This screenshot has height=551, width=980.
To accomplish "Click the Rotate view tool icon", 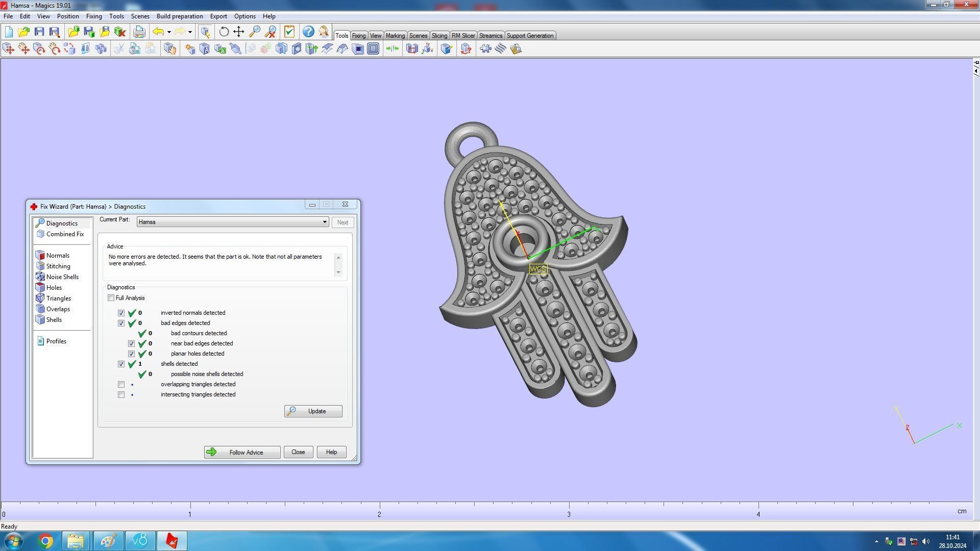I will tap(224, 32).
